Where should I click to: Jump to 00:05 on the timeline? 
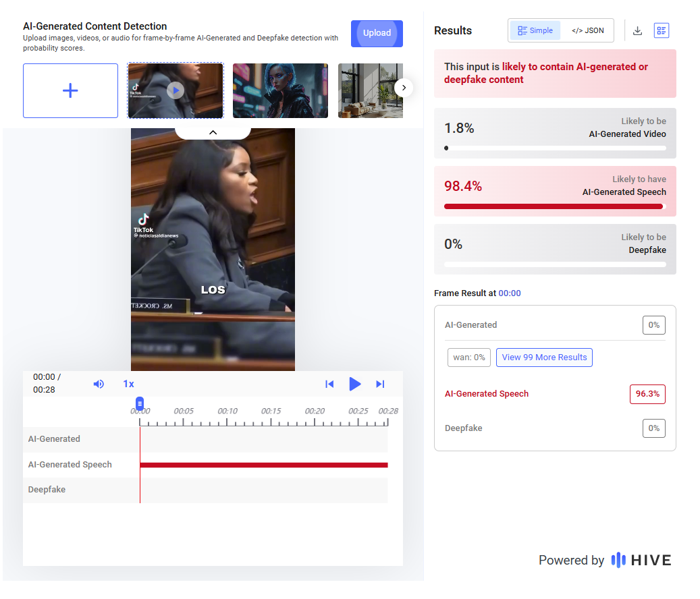(184, 411)
